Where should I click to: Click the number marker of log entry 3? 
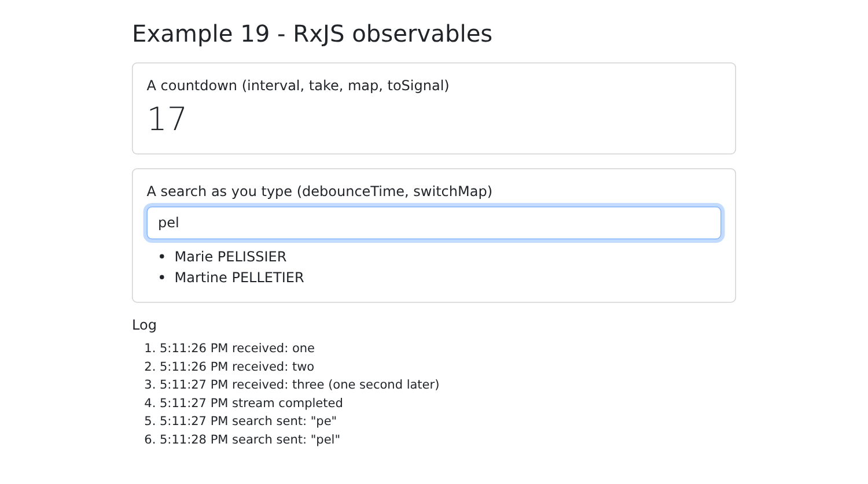(x=150, y=385)
